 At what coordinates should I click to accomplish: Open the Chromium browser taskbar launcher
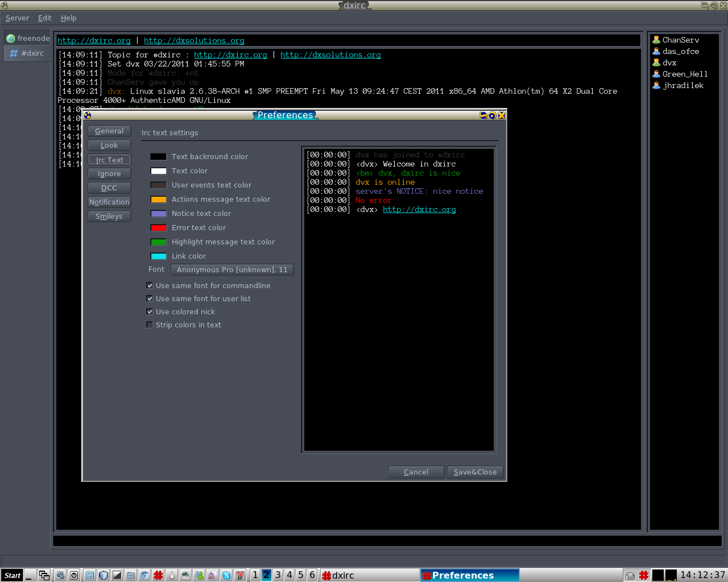pyautogui.click(x=144, y=575)
